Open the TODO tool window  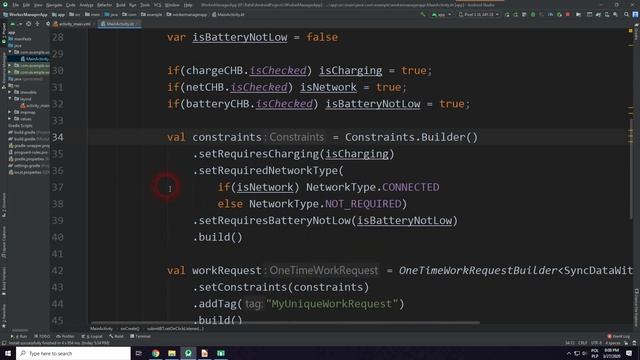pos(42,336)
